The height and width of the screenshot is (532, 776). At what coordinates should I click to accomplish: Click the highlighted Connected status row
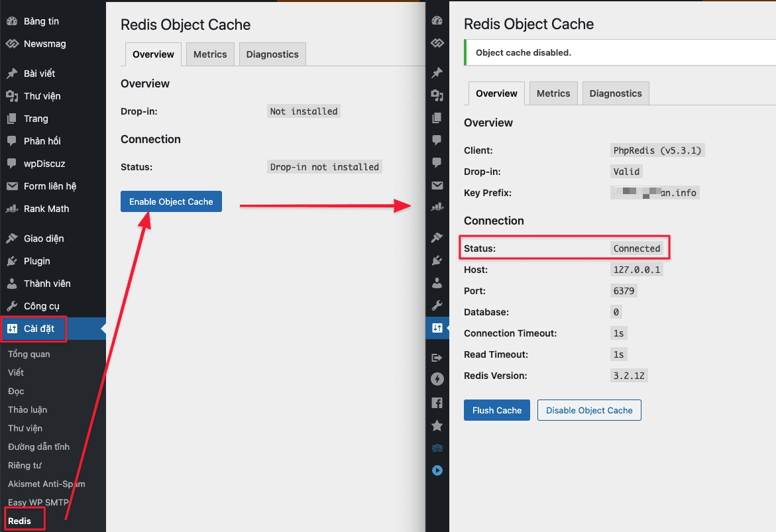[564, 247]
